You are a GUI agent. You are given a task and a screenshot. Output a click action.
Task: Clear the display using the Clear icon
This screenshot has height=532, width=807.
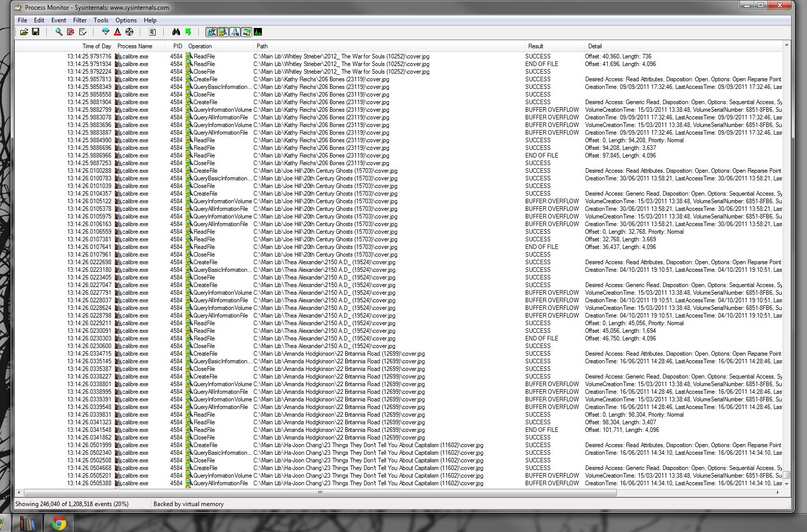pos(82,32)
